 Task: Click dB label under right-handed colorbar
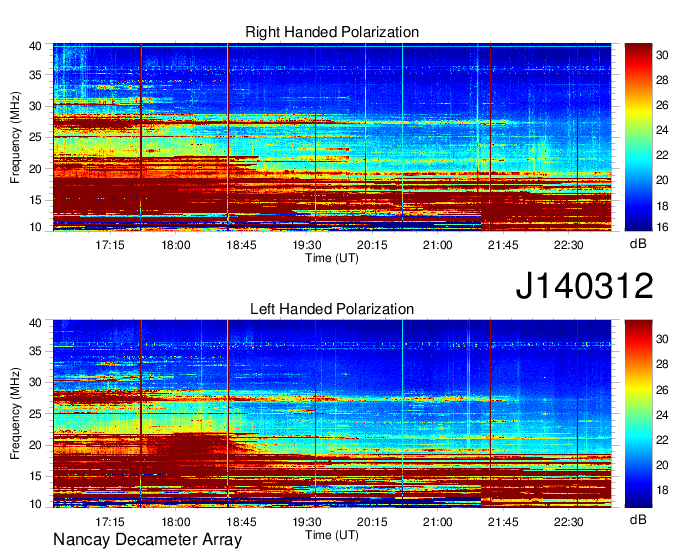(638, 244)
